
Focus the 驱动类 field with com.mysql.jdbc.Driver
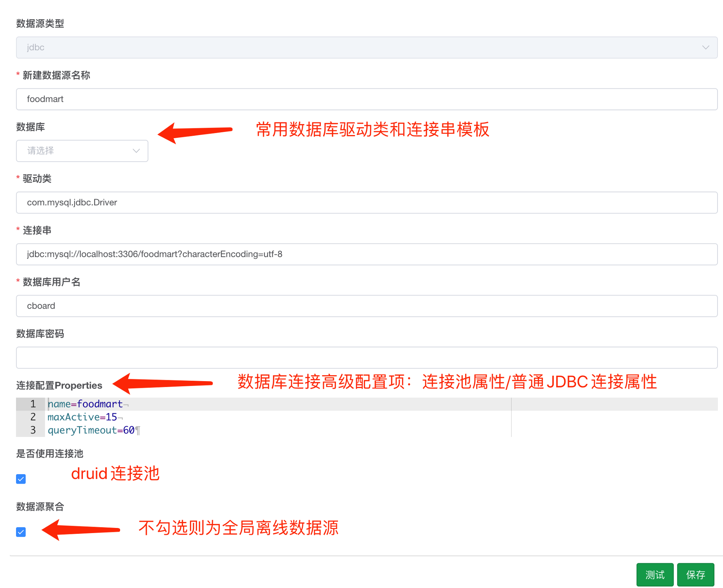[367, 203]
